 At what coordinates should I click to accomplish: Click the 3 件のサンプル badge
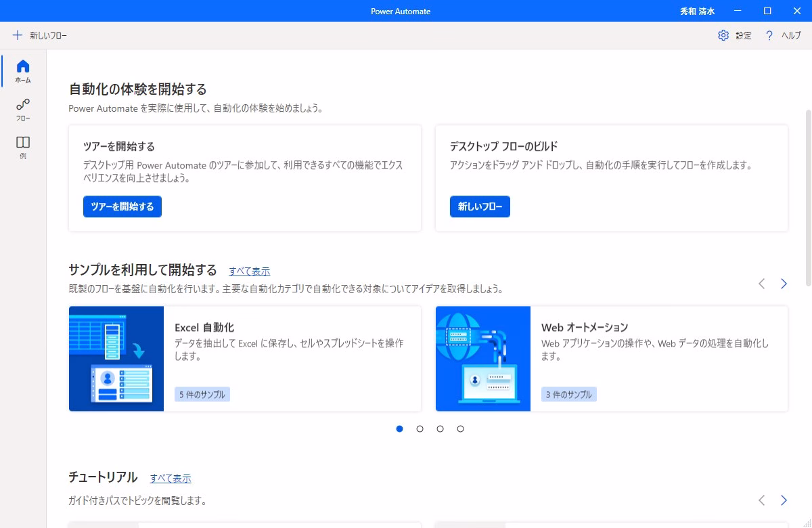tap(569, 395)
